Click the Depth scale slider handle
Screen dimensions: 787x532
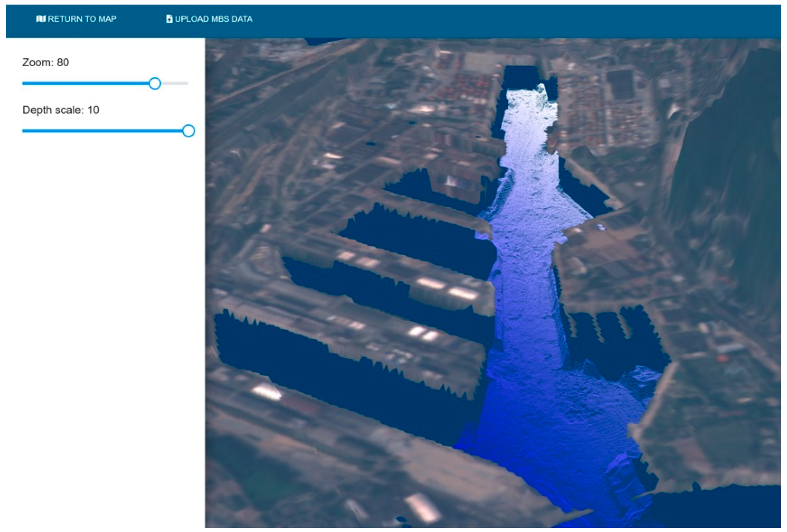coord(188,131)
